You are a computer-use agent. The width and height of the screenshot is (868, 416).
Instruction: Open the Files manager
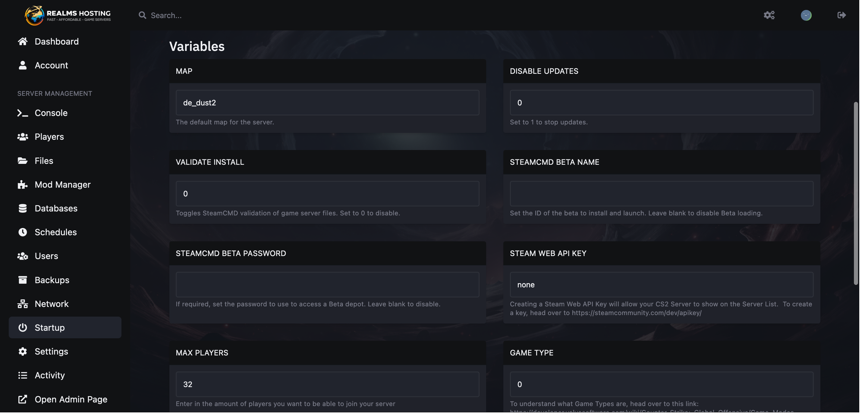coord(44,161)
